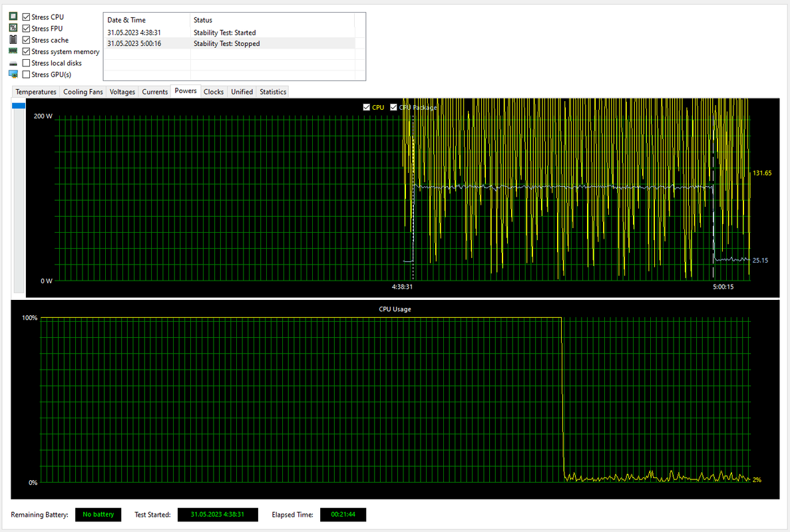Switch to the Temperatures tab
The height and width of the screenshot is (532, 790).
pos(36,92)
